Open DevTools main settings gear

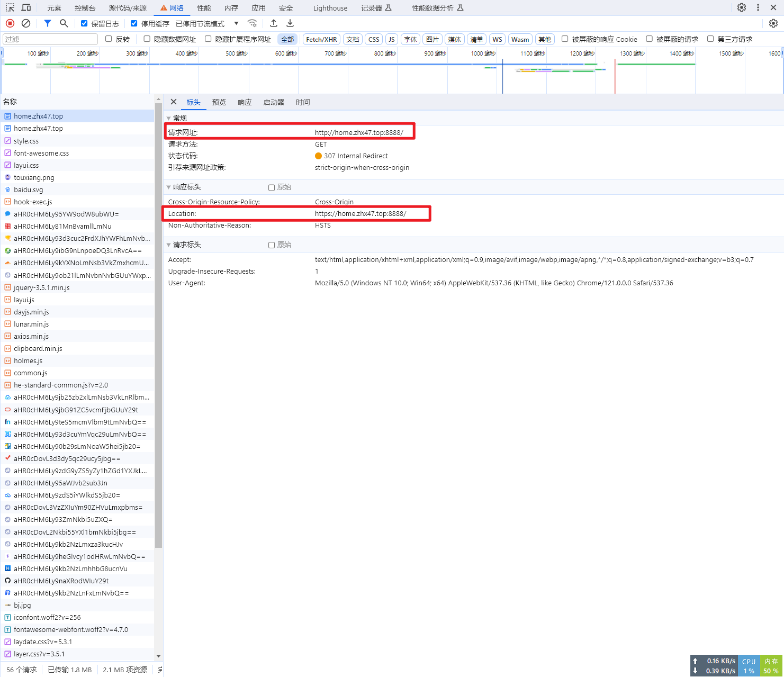point(742,7)
